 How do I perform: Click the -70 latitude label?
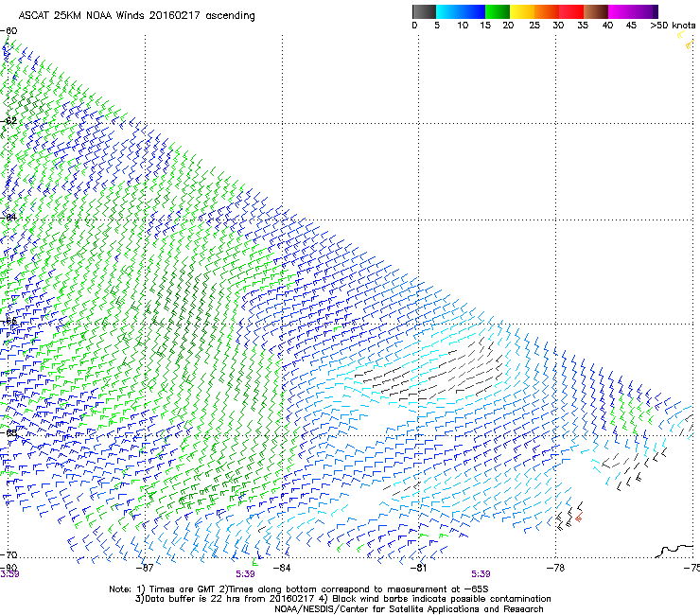tap(9, 554)
